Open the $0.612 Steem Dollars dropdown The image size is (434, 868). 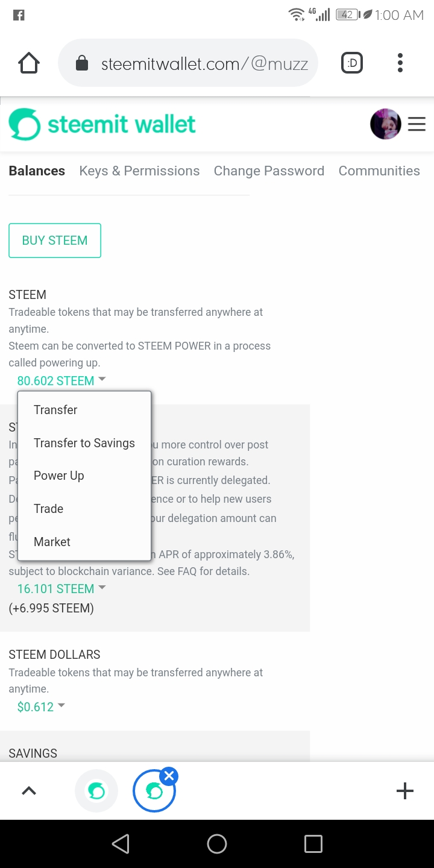click(x=41, y=706)
